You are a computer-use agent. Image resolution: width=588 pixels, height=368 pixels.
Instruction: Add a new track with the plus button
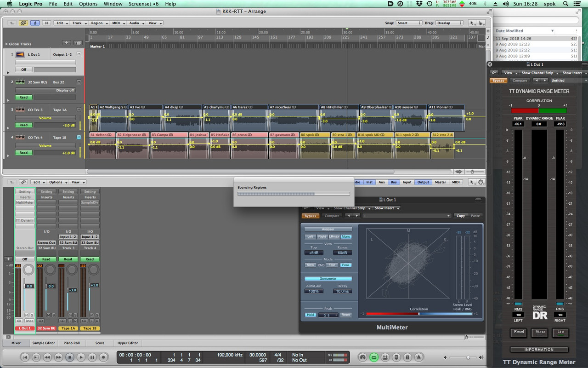pos(67,43)
